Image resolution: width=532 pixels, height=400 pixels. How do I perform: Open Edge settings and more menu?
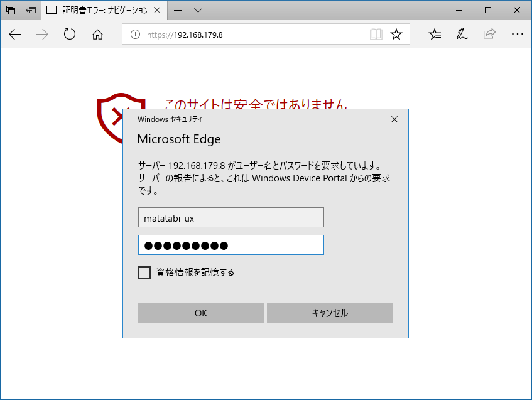point(517,34)
